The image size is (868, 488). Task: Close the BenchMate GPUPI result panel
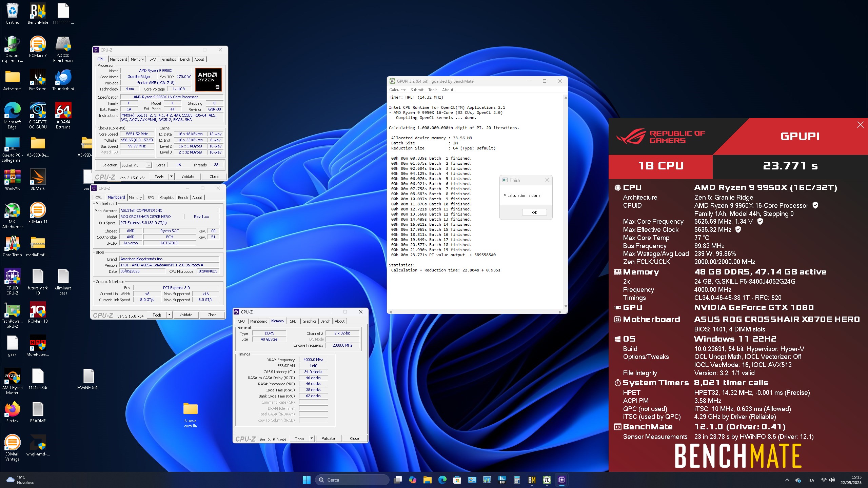pyautogui.click(x=860, y=125)
